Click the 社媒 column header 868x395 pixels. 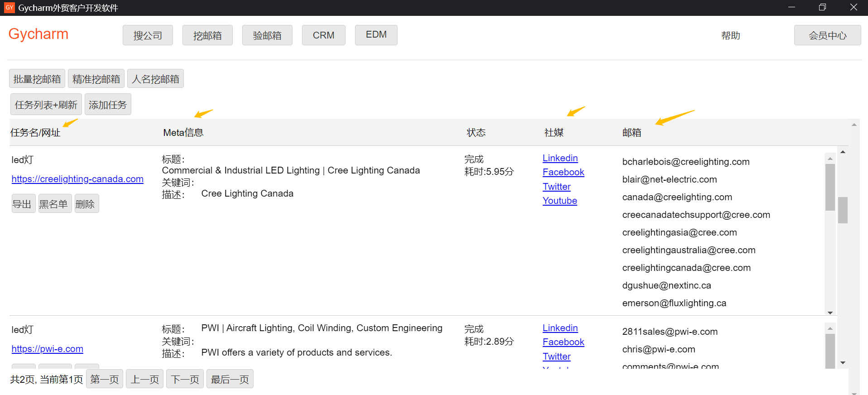point(554,132)
